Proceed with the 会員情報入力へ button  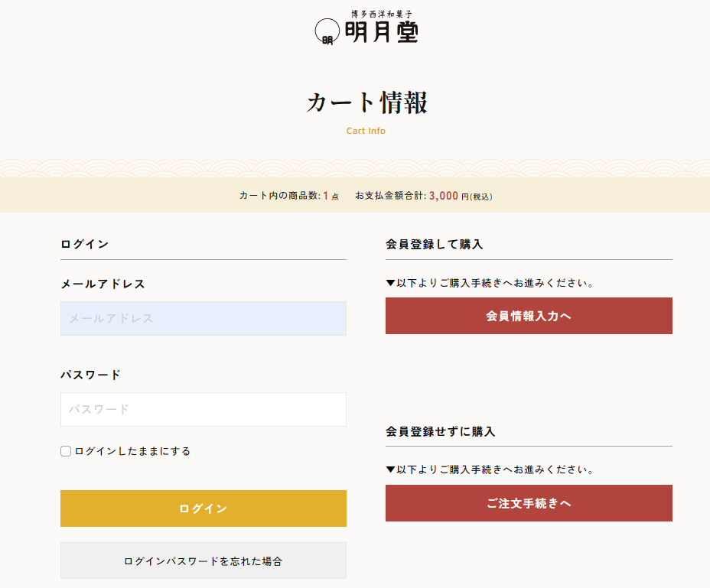click(x=529, y=316)
